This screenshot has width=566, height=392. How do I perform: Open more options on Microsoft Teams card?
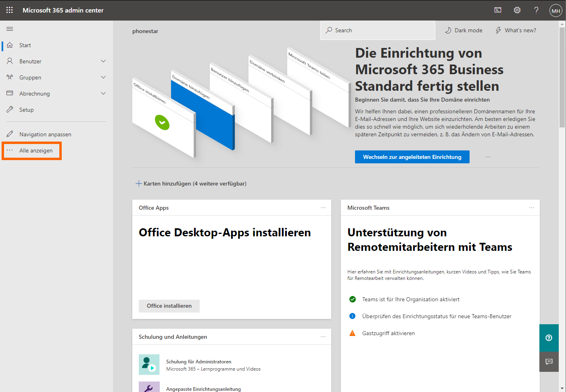click(x=532, y=208)
